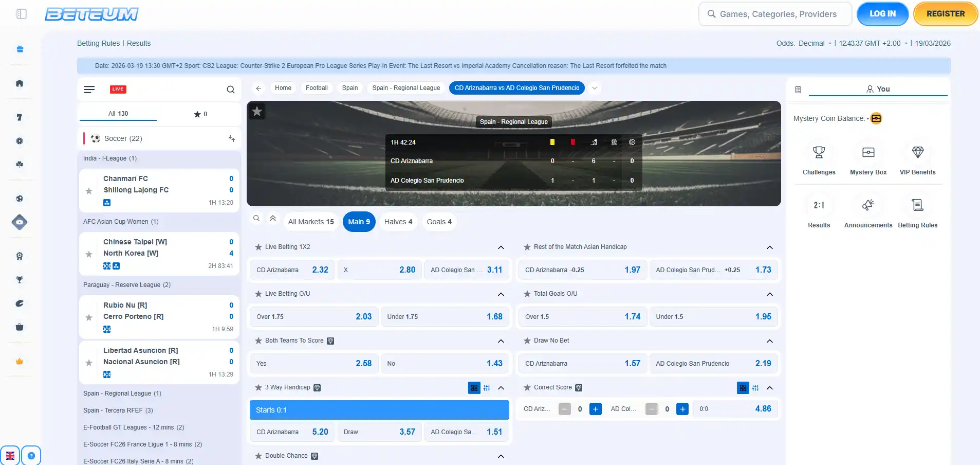This screenshot has width=980, height=465.
Task: Open the slots number-7 sidebar icon
Action: click(20, 117)
